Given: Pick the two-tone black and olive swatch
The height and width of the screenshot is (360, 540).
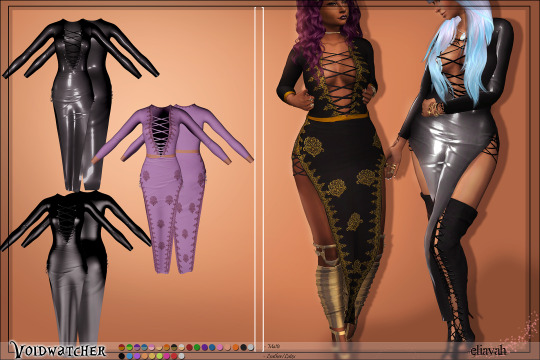Looking at the screenshot, I should (x=174, y=347).
